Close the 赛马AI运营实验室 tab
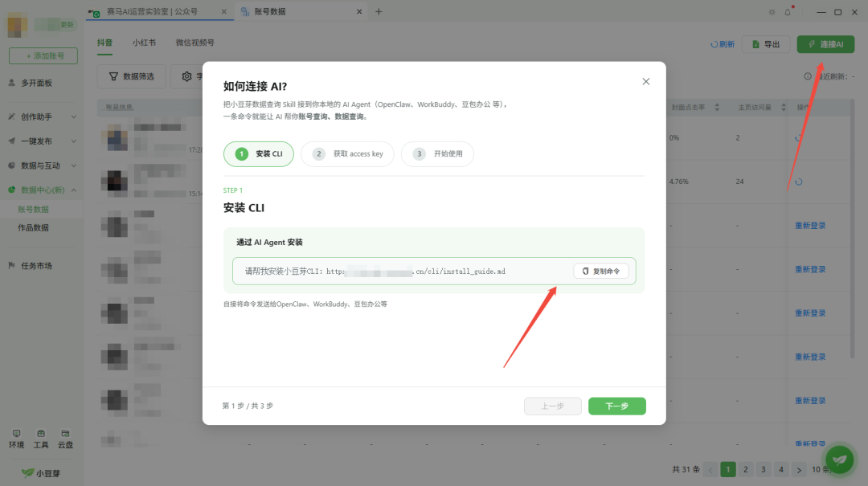This screenshot has width=868, height=486. pyautogui.click(x=223, y=11)
